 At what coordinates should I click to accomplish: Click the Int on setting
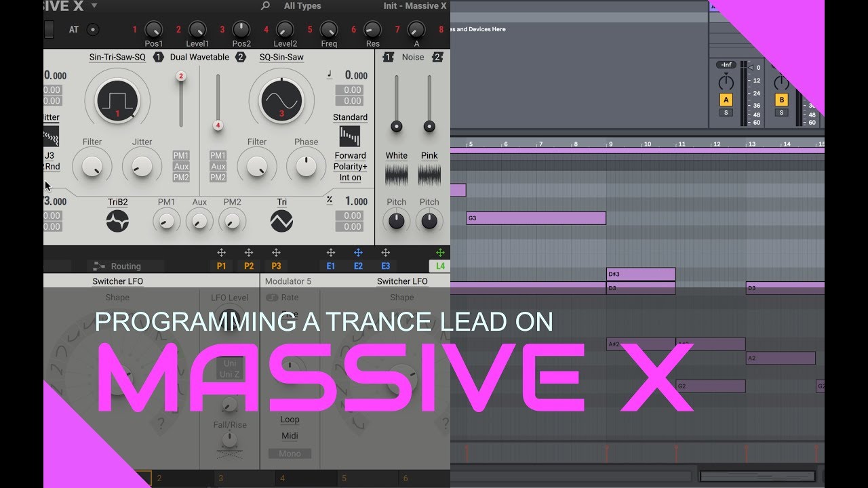[350, 178]
